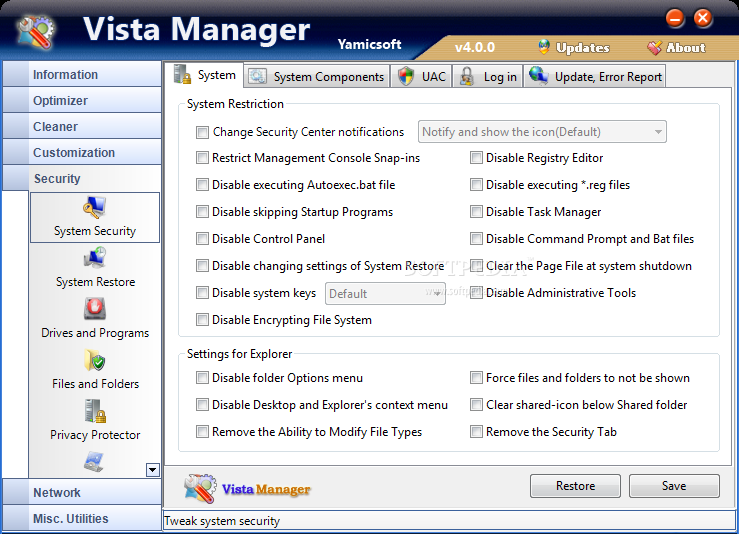
Task: Minimize the Vista Manager window
Action: click(x=675, y=18)
